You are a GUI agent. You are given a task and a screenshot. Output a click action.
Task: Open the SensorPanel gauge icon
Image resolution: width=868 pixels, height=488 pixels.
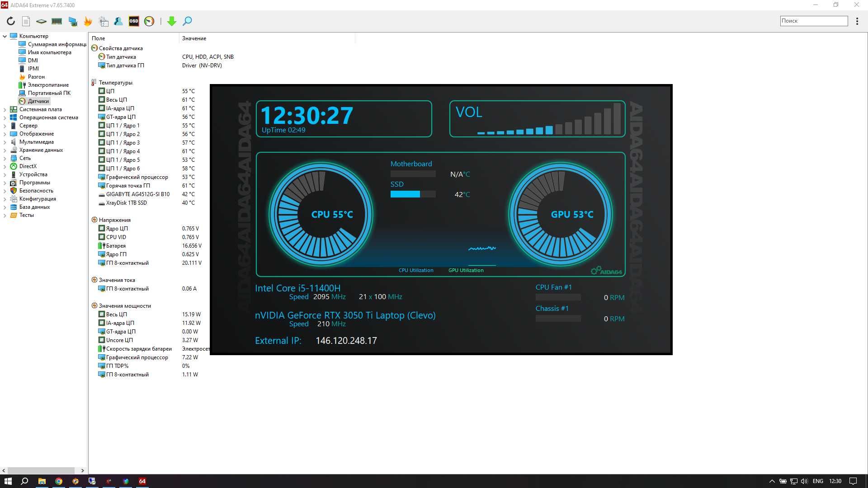tap(149, 21)
